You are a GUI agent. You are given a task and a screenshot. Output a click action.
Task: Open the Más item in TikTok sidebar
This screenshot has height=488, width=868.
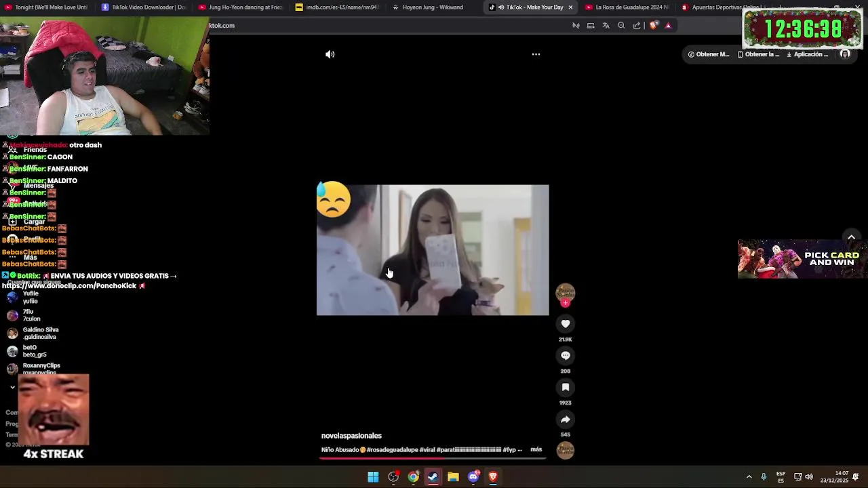tap(24, 258)
